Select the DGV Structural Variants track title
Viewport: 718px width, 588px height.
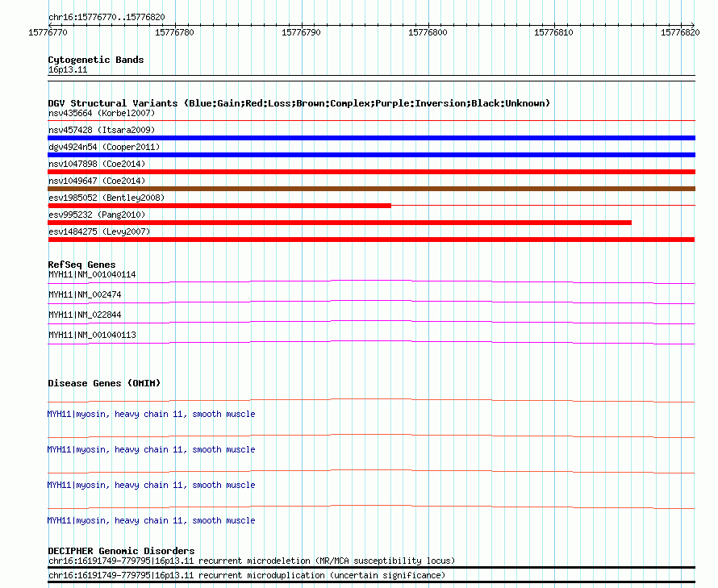click(x=299, y=103)
